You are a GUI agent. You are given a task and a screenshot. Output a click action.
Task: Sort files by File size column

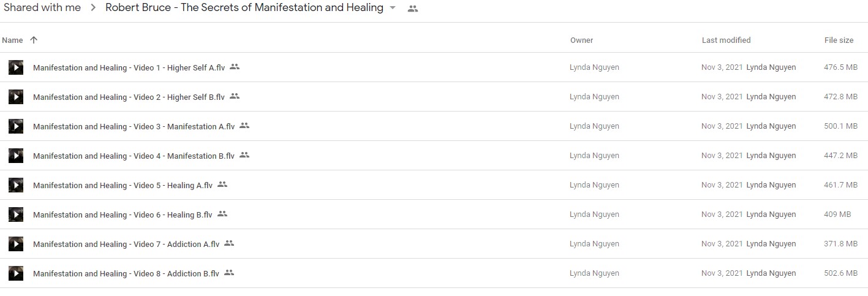pos(839,40)
